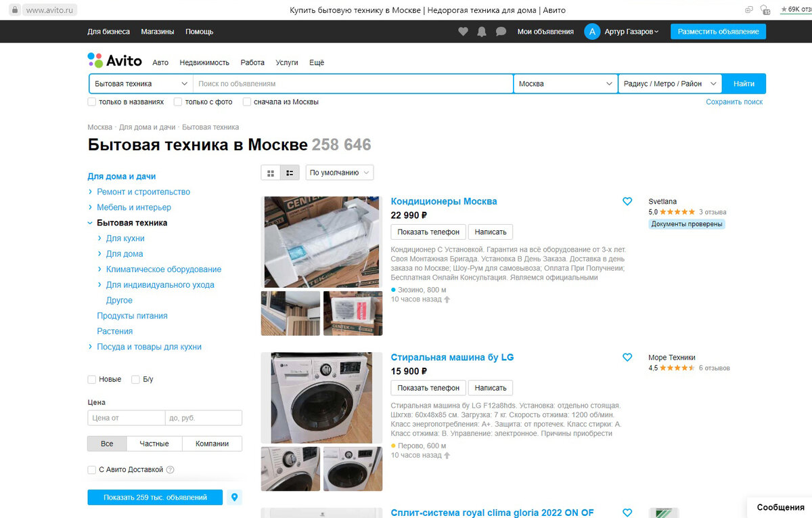812x518 pixels.
Task: Open Недвижимость menu item
Action: coord(204,62)
